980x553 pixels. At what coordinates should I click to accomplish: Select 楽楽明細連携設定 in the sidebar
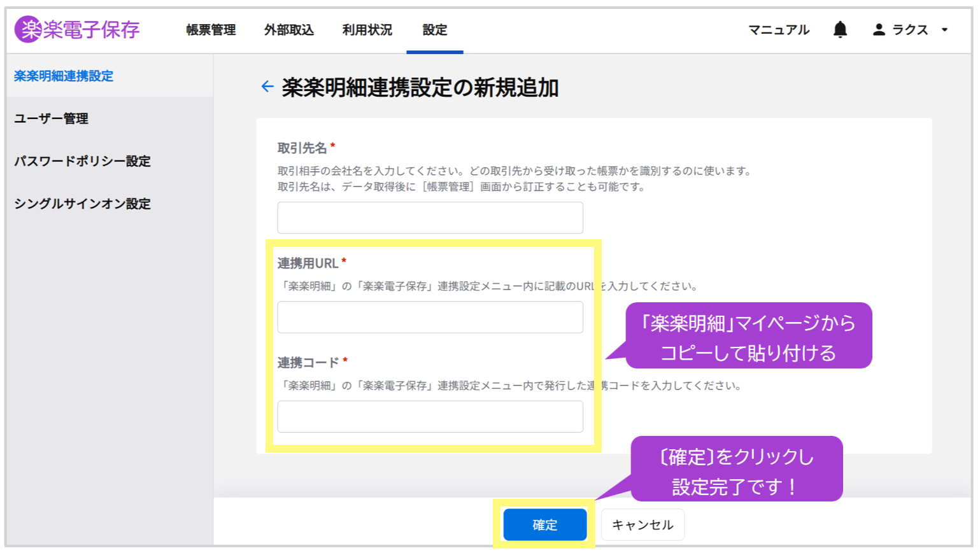[64, 76]
